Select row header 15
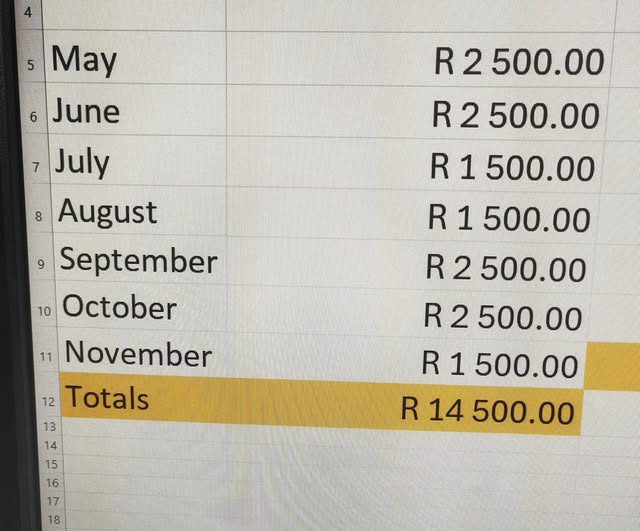The height and width of the screenshot is (531, 640). click(51, 464)
